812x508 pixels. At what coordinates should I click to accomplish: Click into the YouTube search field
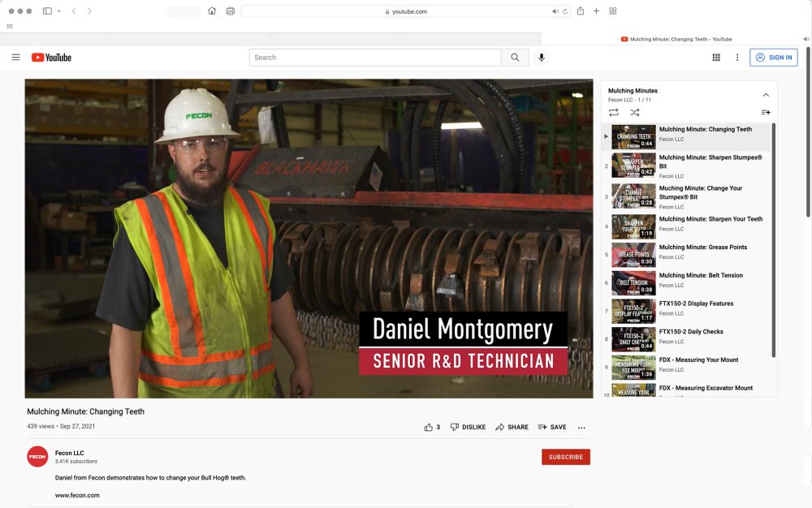[x=374, y=58]
